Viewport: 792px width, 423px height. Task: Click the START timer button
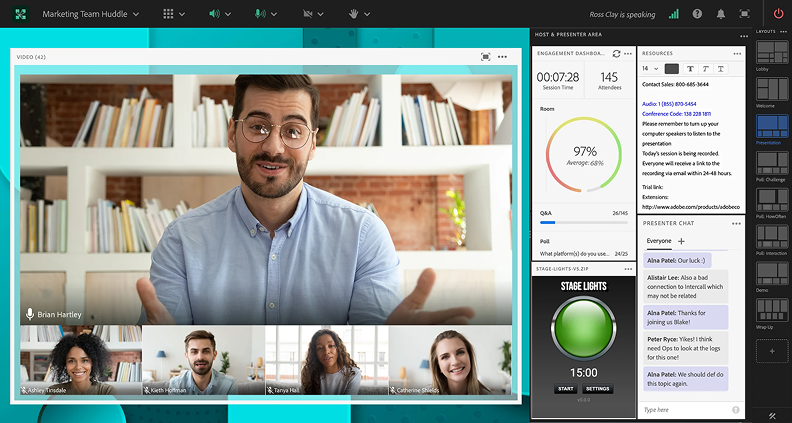coord(566,389)
